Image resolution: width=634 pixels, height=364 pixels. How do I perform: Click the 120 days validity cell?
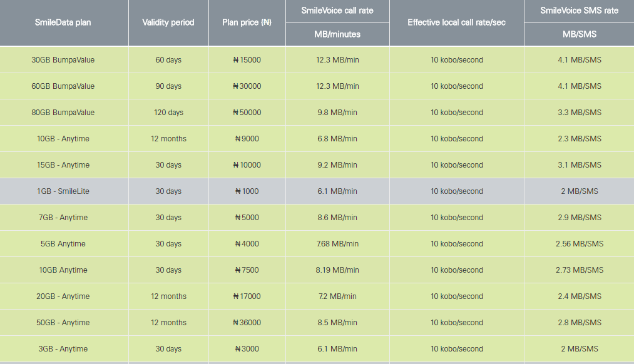click(168, 113)
